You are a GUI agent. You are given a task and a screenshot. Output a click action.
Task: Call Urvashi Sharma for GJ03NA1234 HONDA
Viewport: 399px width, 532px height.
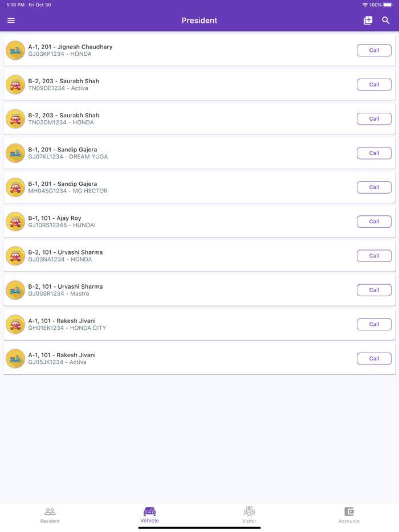[374, 256]
